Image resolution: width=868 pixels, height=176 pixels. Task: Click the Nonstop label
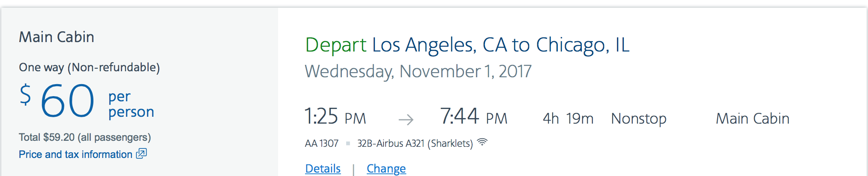coord(639,118)
